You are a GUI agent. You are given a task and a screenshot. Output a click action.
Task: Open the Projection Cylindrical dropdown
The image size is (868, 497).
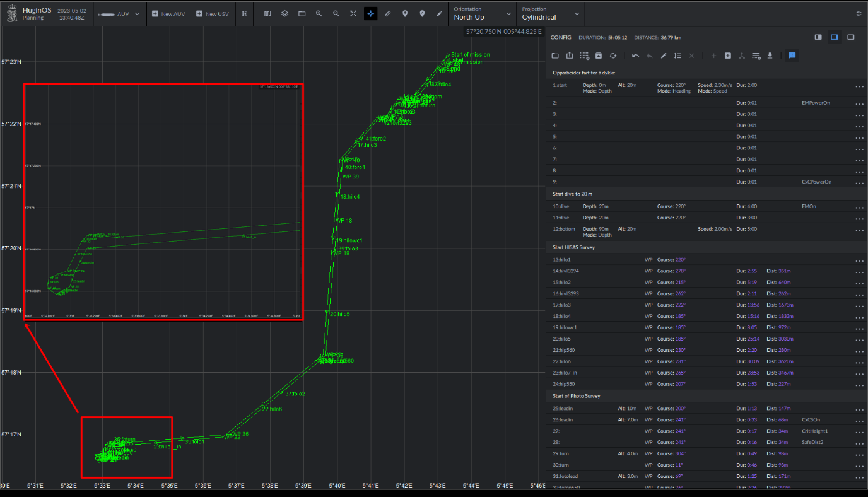pos(550,13)
